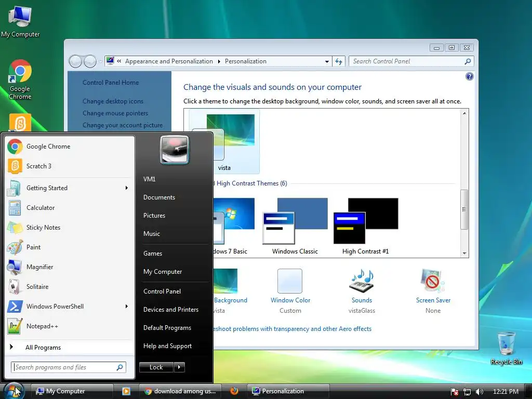Select the Windows Classic theme
The height and width of the screenshot is (399, 532).
pos(295,227)
